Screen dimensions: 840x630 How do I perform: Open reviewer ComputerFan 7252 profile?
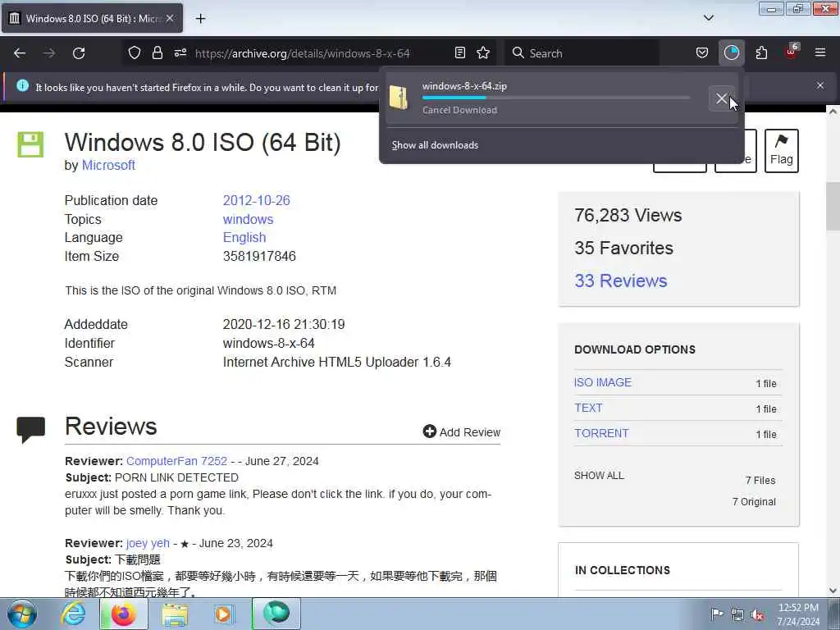pos(176,461)
